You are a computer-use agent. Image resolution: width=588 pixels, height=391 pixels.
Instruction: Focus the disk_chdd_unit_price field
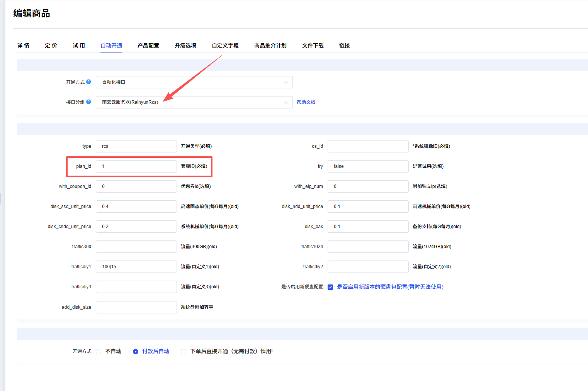tap(136, 227)
